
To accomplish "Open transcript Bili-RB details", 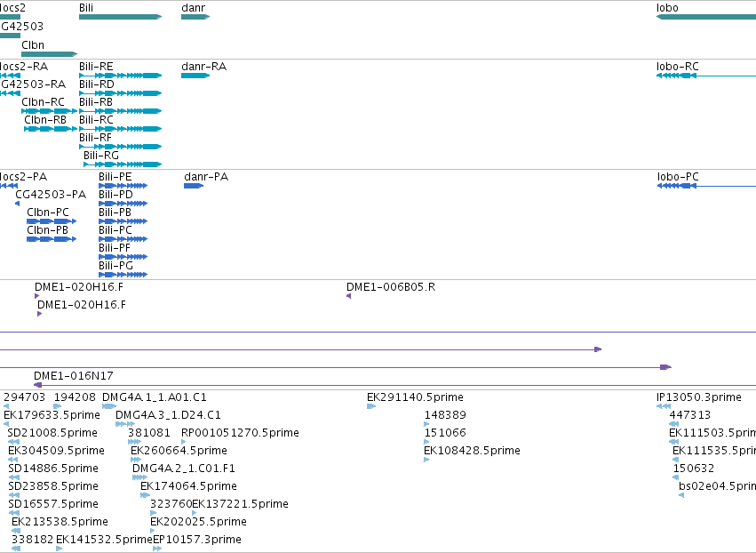I will point(120,111).
